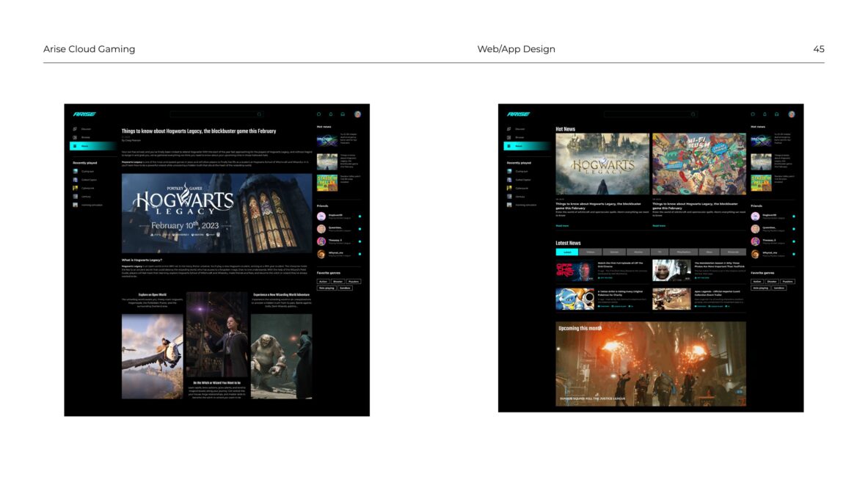Open the hippogriff Explore an Open World image

[x=152, y=356]
